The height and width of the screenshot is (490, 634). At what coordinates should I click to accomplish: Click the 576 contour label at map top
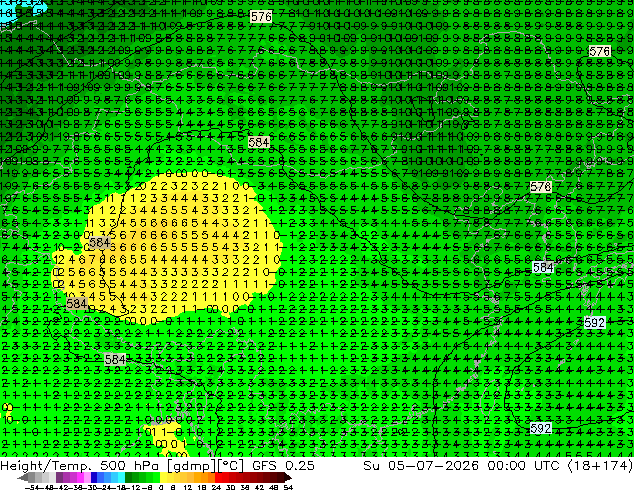pos(261,17)
